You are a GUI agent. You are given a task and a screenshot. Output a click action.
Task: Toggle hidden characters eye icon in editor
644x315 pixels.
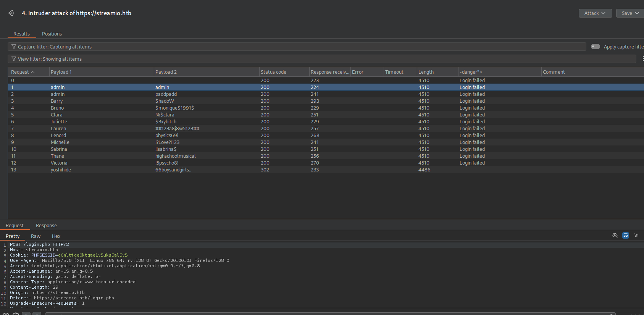pyautogui.click(x=615, y=235)
